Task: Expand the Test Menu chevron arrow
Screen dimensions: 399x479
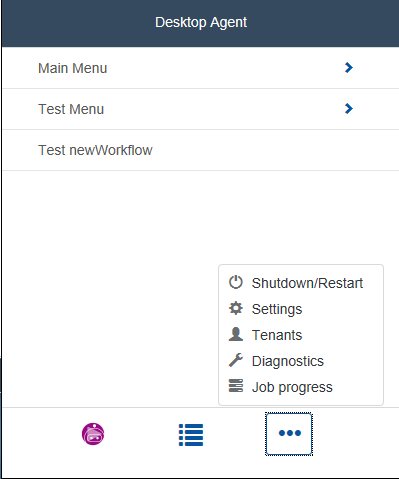Action: point(349,109)
